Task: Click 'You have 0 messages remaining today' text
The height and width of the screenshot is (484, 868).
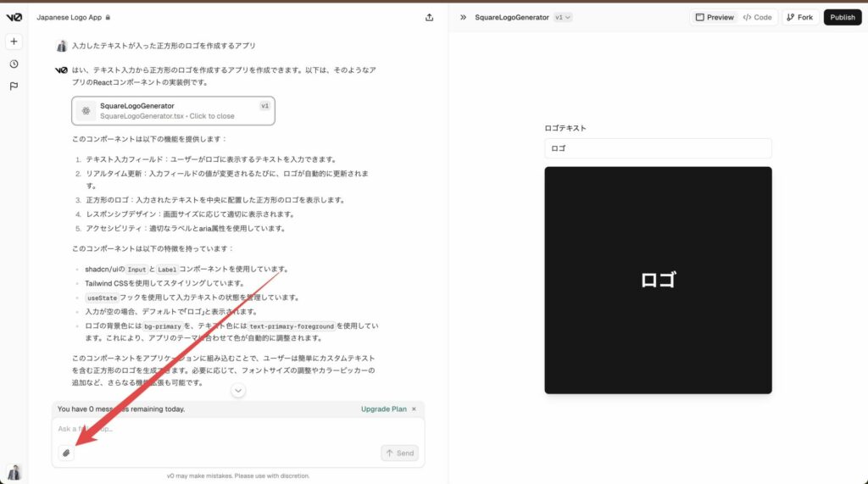Action: tap(121, 409)
